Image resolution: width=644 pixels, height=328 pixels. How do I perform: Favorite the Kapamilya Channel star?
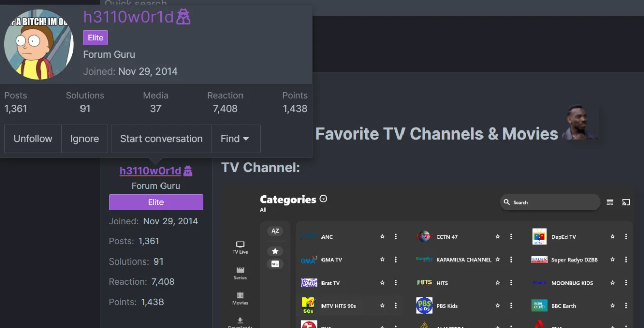tap(498, 259)
